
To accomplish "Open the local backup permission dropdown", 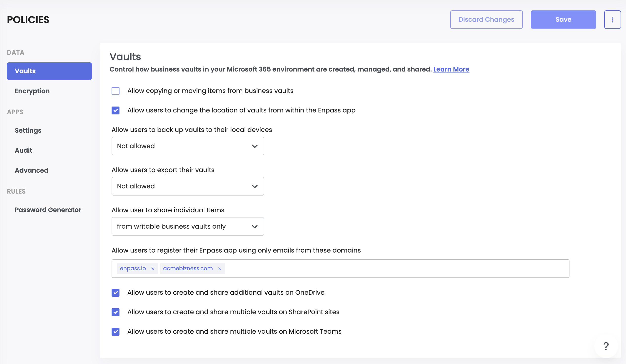I will pyautogui.click(x=188, y=146).
